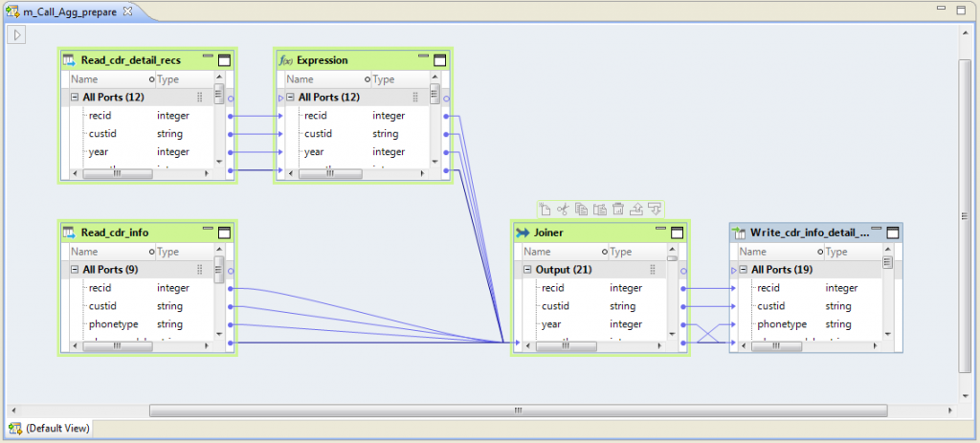
Task: Open the Write_cdr_info_detail full view window icon
Action: click(893, 233)
